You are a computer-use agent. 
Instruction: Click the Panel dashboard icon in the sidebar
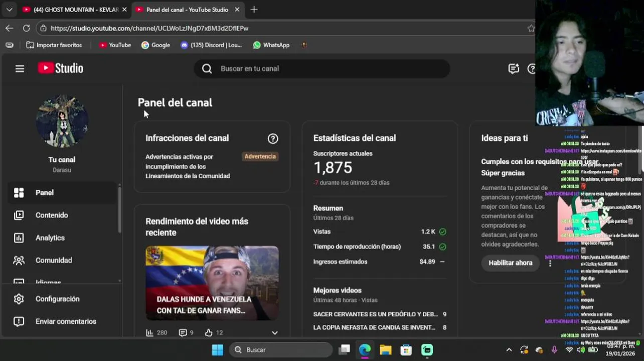19,193
